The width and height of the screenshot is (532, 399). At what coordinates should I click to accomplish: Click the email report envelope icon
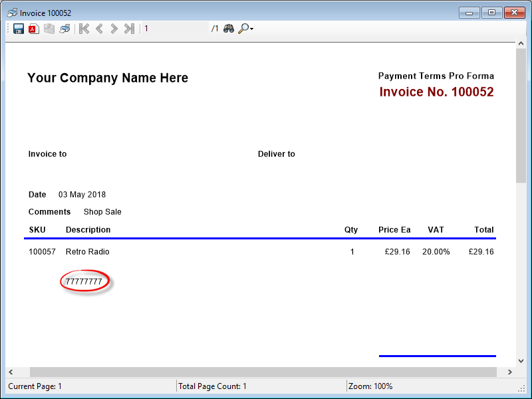pos(49,29)
